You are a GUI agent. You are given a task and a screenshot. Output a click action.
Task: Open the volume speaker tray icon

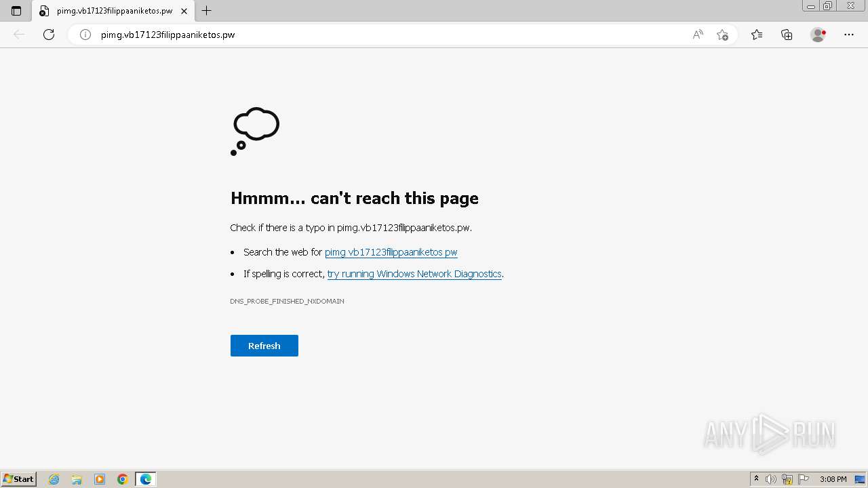pyautogui.click(x=771, y=479)
